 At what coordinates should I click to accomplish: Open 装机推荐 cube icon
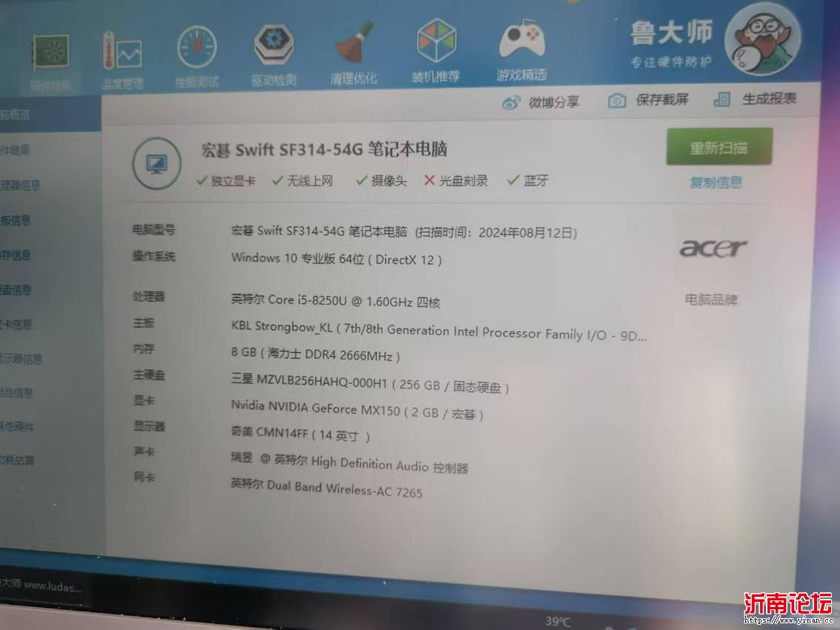[x=436, y=43]
